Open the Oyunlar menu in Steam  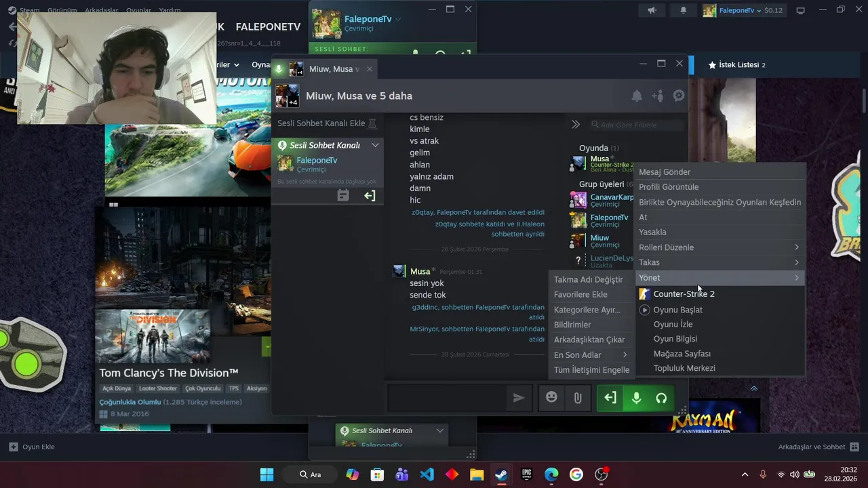[139, 10]
